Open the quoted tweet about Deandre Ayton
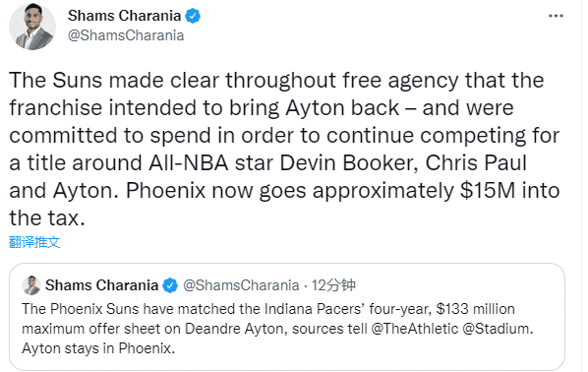588x372 pixels. (287, 317)
